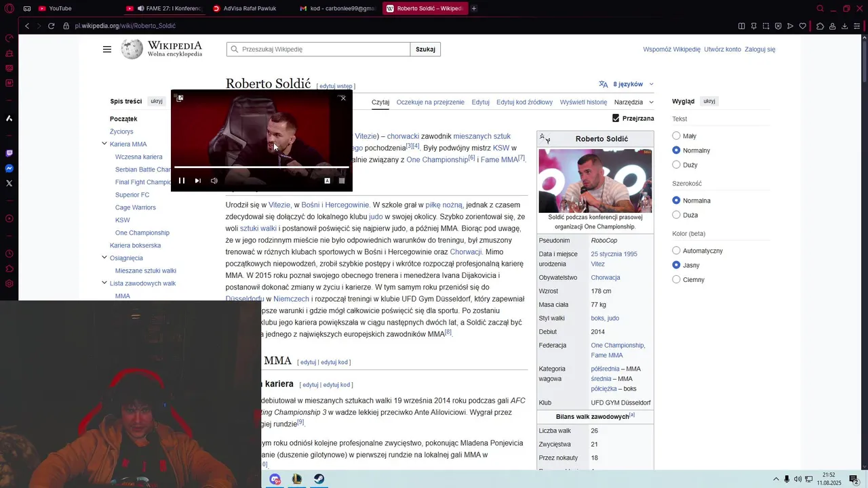Select Duża width option
The image size is (868, 488).
pyautogui.click(x=676, y=215)
